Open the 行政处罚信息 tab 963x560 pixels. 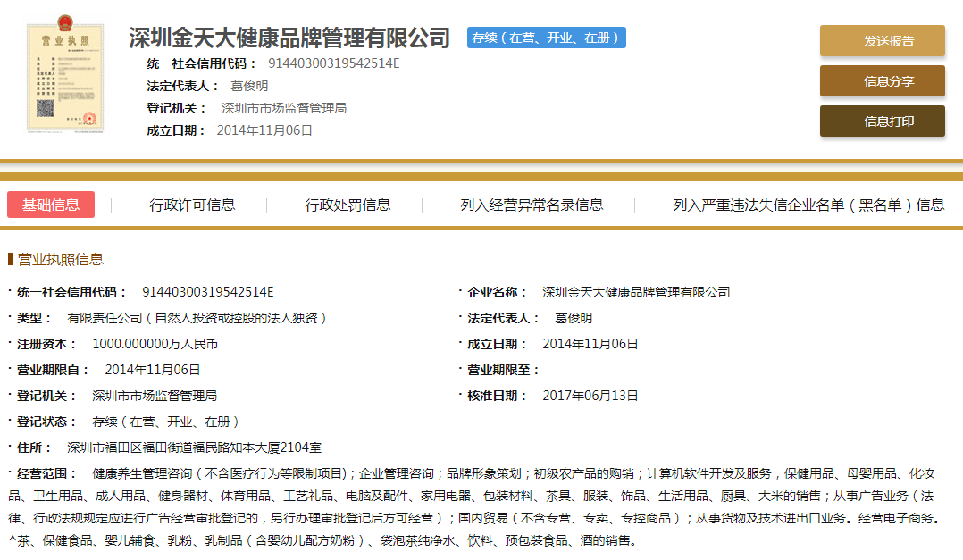(x=348, y=205)
